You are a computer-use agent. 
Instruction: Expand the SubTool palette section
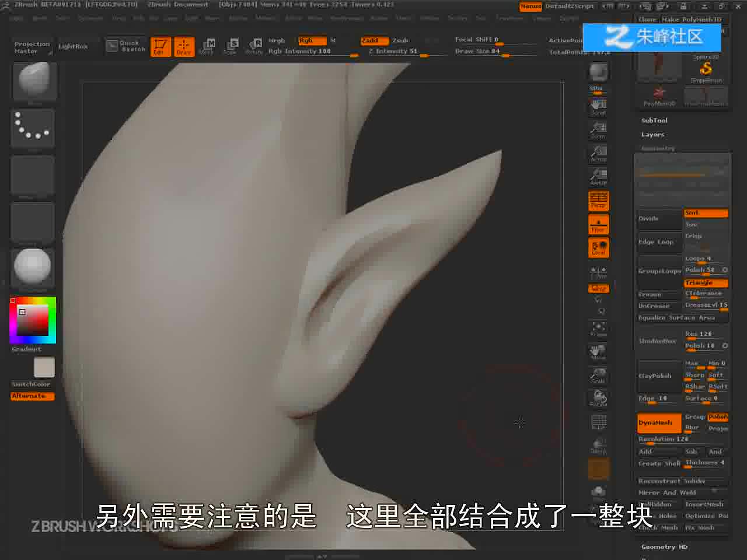(x=654, y=120)
